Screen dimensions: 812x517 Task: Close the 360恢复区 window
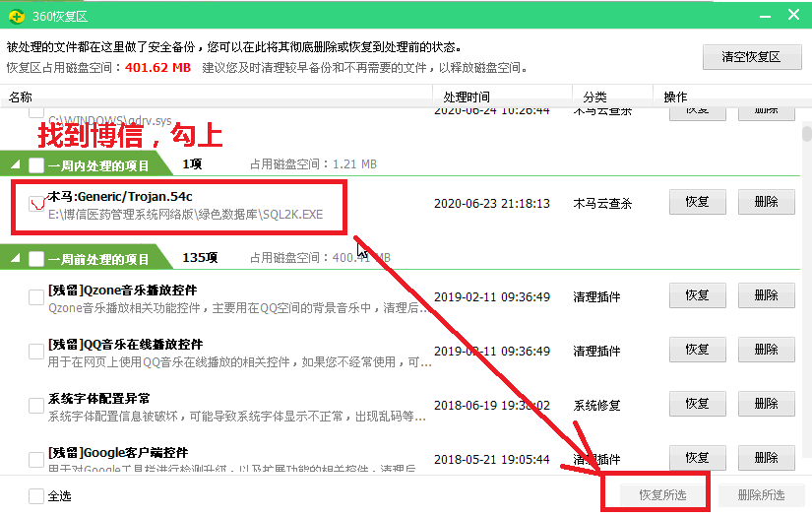coord(793,15)
